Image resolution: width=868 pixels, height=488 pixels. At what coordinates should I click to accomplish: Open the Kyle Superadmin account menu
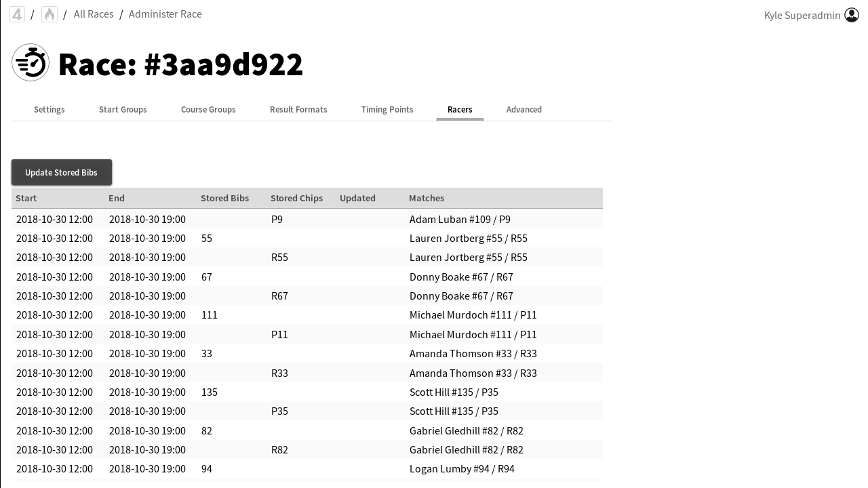[x=802, y=15]
